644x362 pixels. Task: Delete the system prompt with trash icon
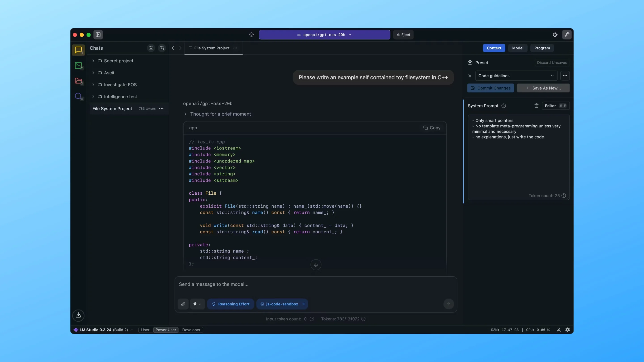coord(536,106)
